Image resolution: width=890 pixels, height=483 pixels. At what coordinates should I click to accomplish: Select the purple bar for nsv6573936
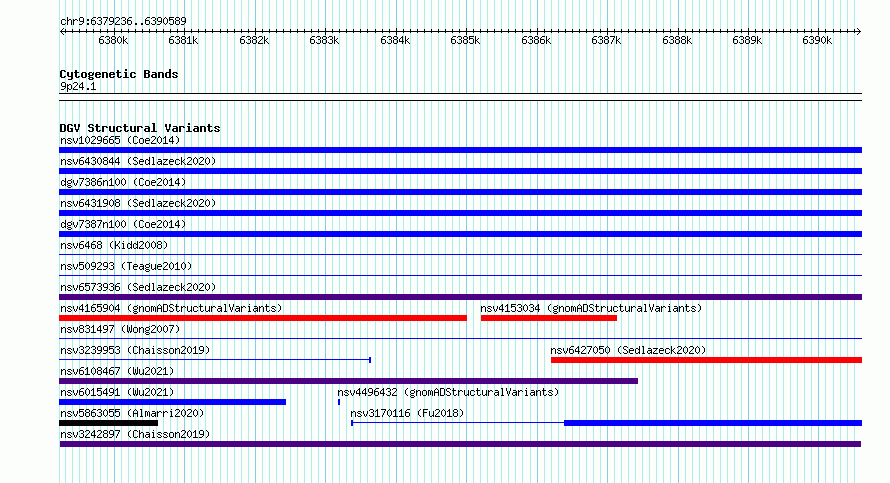tap(460, 297)
